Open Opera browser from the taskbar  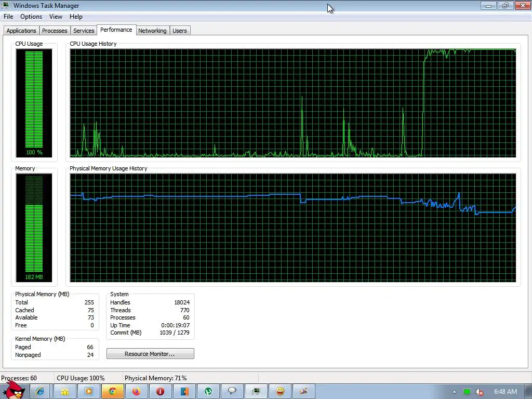pos(160,392)
